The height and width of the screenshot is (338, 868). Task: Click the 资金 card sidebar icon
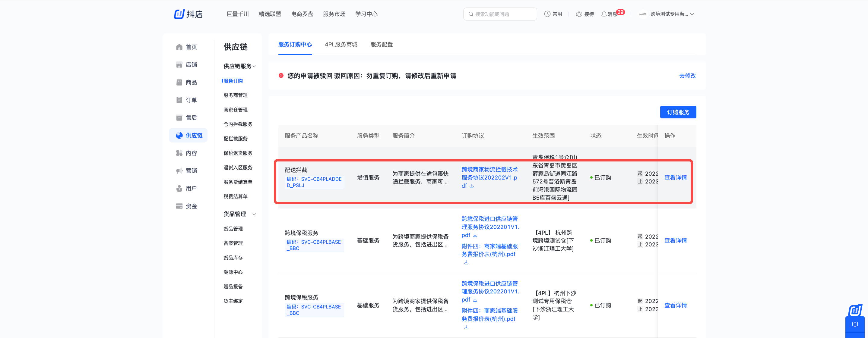179,206
